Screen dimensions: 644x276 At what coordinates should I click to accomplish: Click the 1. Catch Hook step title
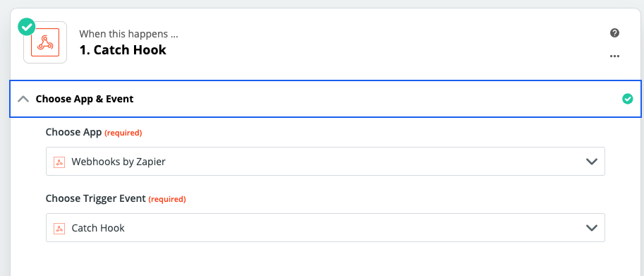[123, 50]
